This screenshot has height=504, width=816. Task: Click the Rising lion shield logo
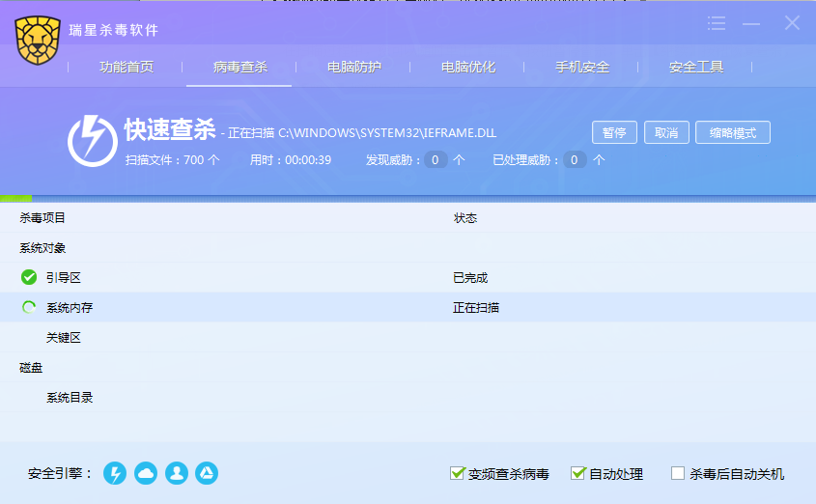(37, 41)
